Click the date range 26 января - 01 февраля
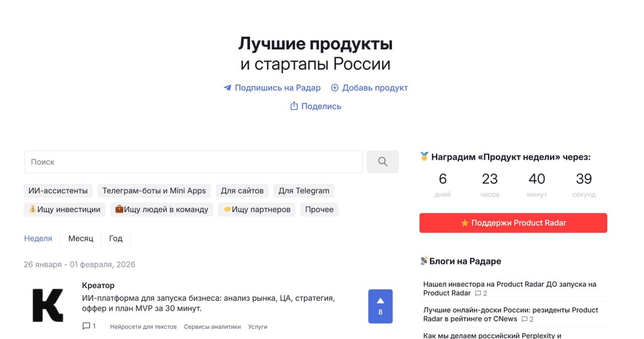The height and width of the screenshot is (339, 644). (x=79, y=264)
